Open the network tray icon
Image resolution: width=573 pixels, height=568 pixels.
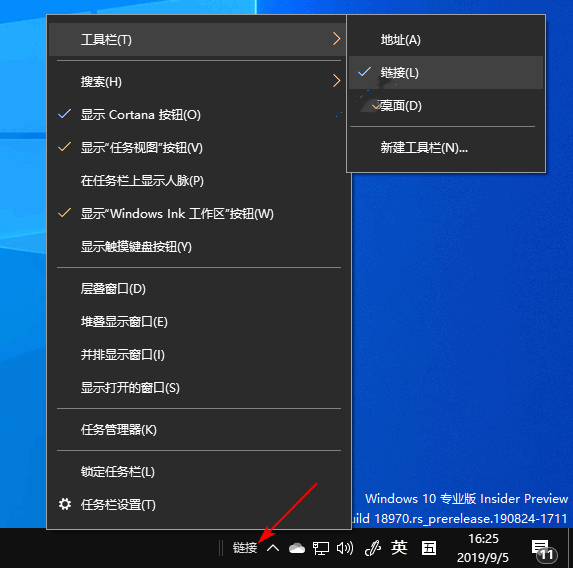tap(321, 548)
